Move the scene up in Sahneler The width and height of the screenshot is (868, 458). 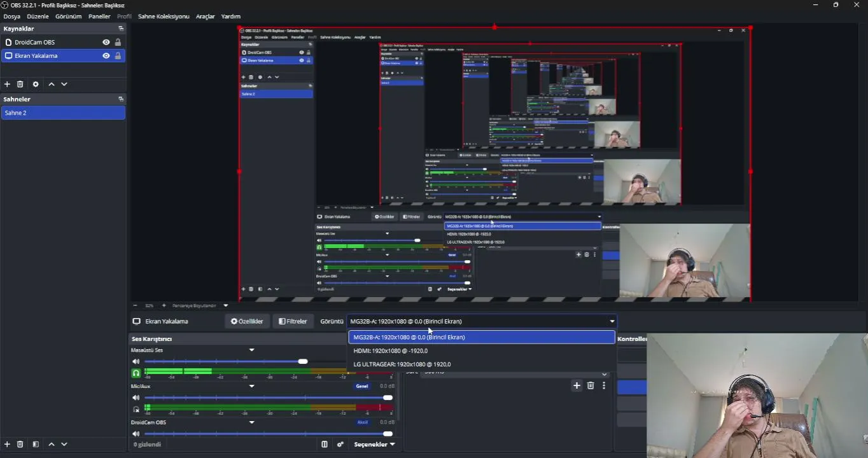(x=52, y=444)
